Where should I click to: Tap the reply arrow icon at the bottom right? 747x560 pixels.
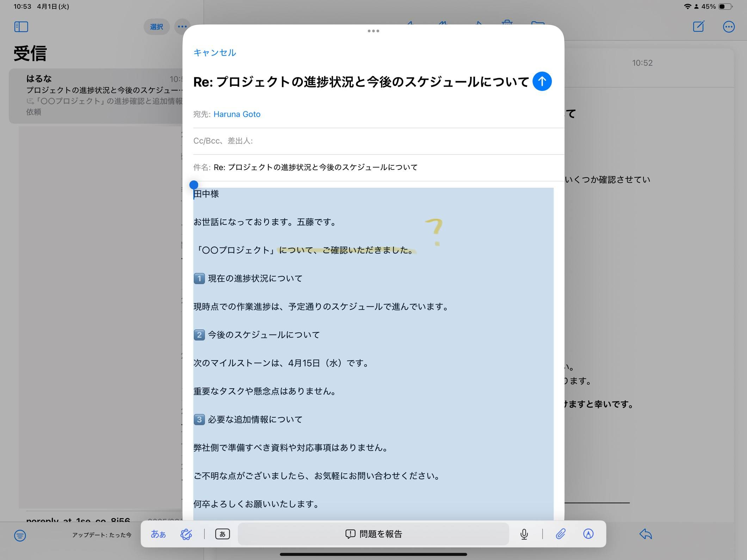click(646, 534)
